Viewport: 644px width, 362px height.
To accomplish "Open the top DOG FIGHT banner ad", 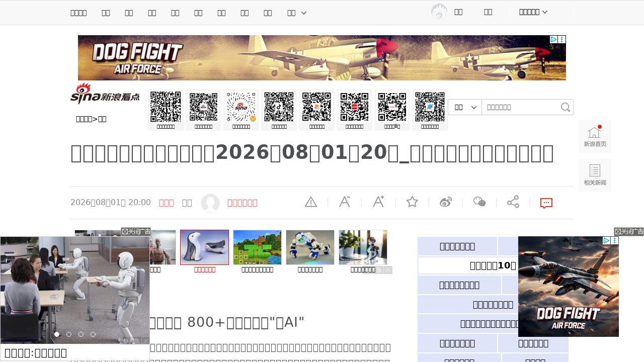I will click(x=322, y=58).
